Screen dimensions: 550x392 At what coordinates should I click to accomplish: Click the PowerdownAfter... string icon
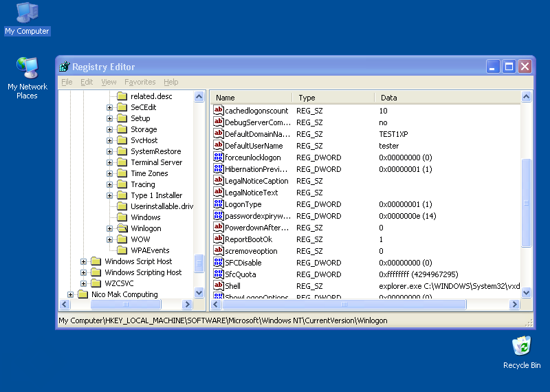click(218, 228)
